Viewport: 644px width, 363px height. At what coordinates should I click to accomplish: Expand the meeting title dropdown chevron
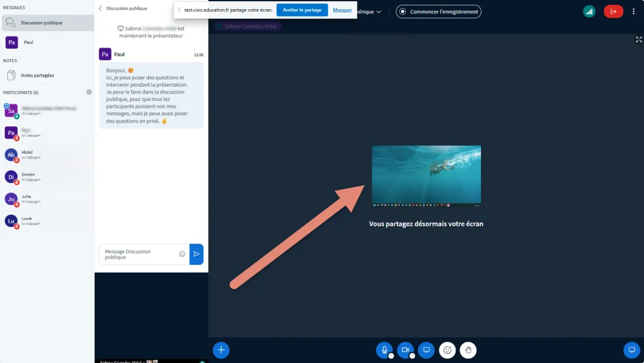pos(378,12)
